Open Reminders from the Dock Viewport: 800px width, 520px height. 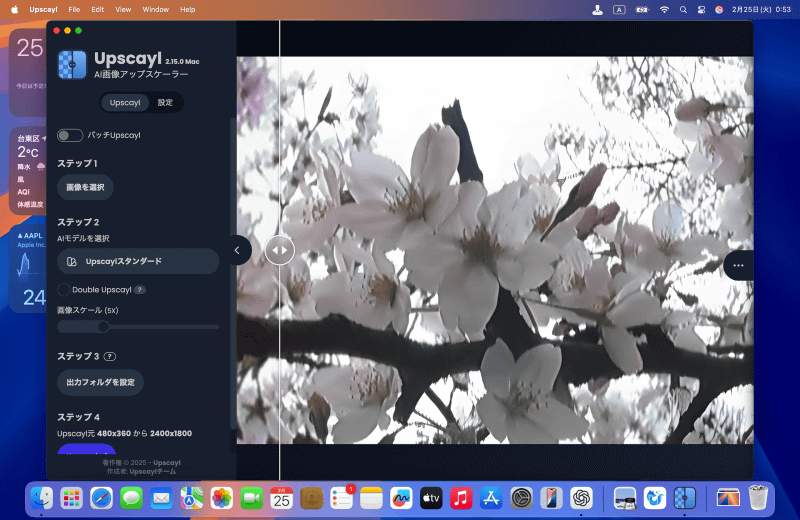[x=341, y=498]
